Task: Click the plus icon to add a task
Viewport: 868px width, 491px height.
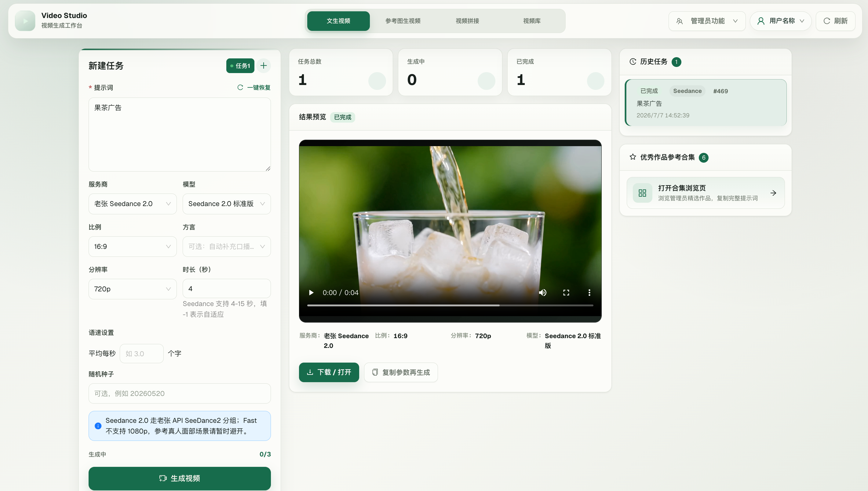Action: pyautogui.click(x=264, y=65)
